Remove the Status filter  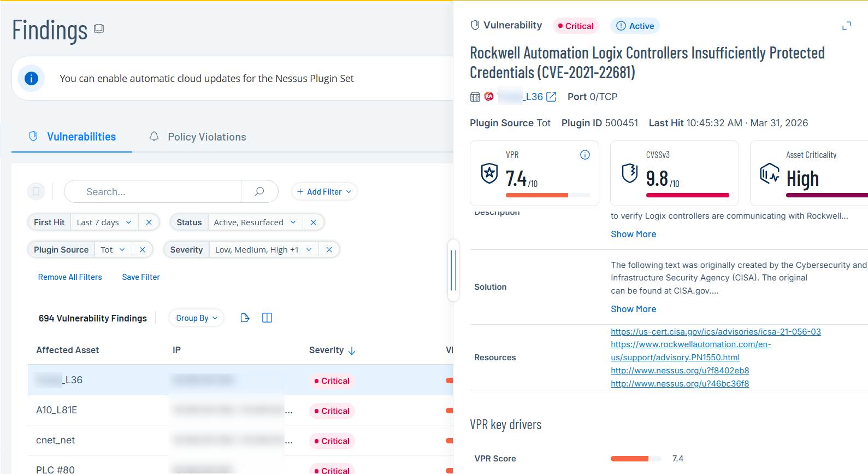coord(313,223)
